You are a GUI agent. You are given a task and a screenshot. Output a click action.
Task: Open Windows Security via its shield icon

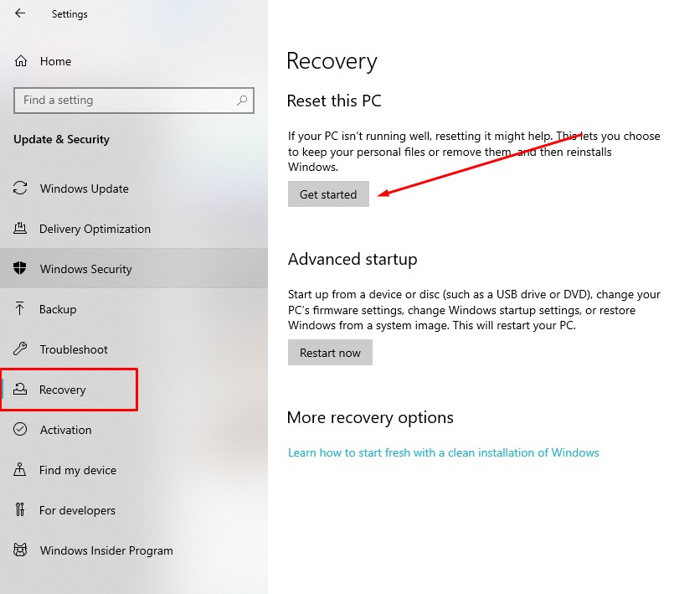(x=20, y=269)
